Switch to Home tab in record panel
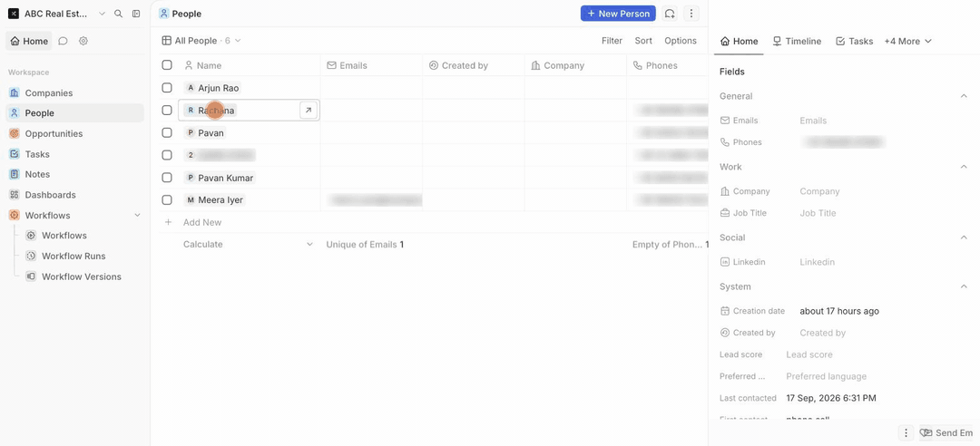Screen dimensions: 980x446 tap(739, 41)
